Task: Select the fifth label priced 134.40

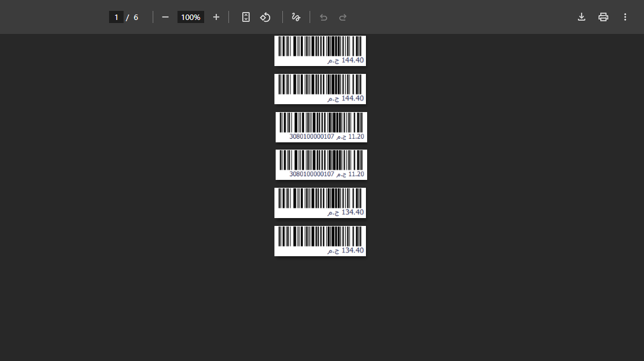Action: pyautogui.click(x=320, y=203)
